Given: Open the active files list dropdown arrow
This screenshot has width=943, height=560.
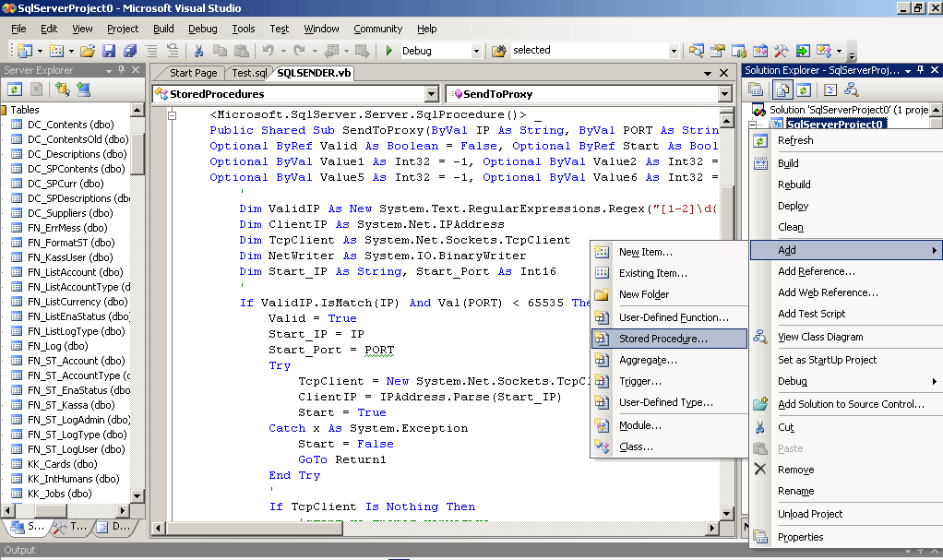Looking at the screenshot, I should [708, 74].
